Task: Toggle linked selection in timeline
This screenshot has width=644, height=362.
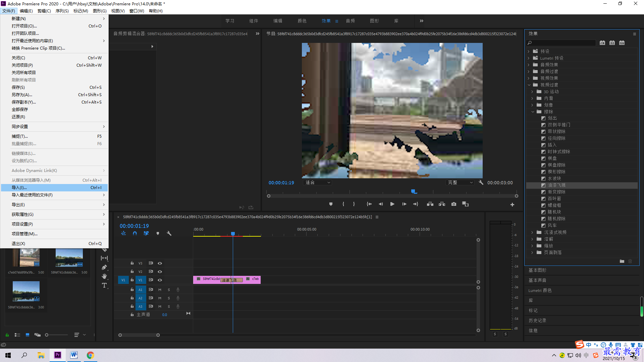Action: [x=146, y=233]
